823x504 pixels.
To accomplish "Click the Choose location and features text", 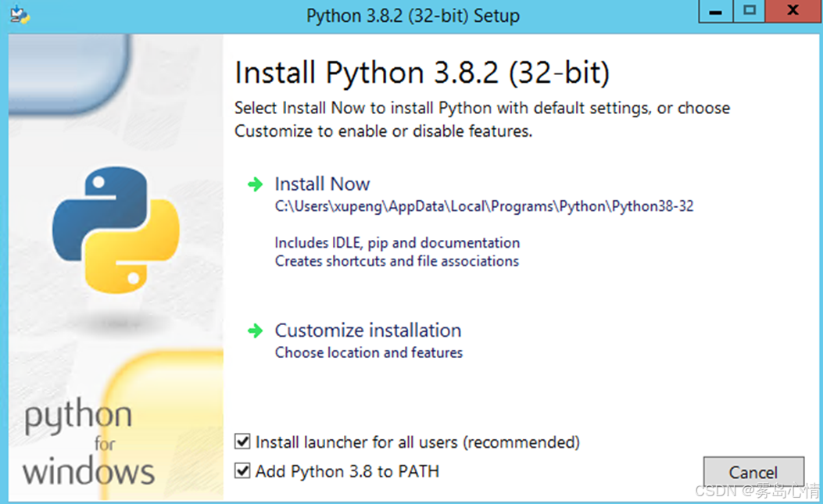I will coord(368,352).
